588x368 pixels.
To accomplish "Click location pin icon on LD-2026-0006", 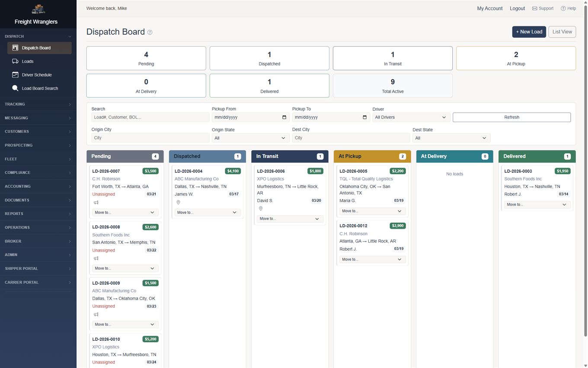I will click(260, 209).
